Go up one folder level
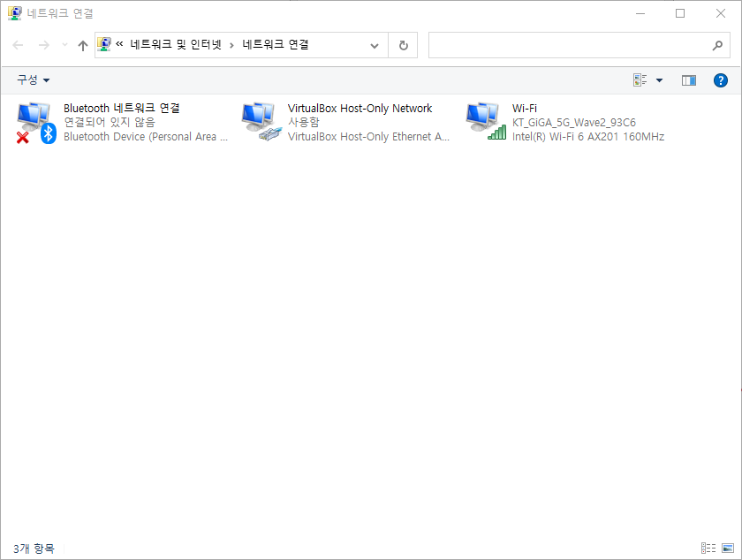742x560 pixels. pyautogui.click(x=83, y=45)
